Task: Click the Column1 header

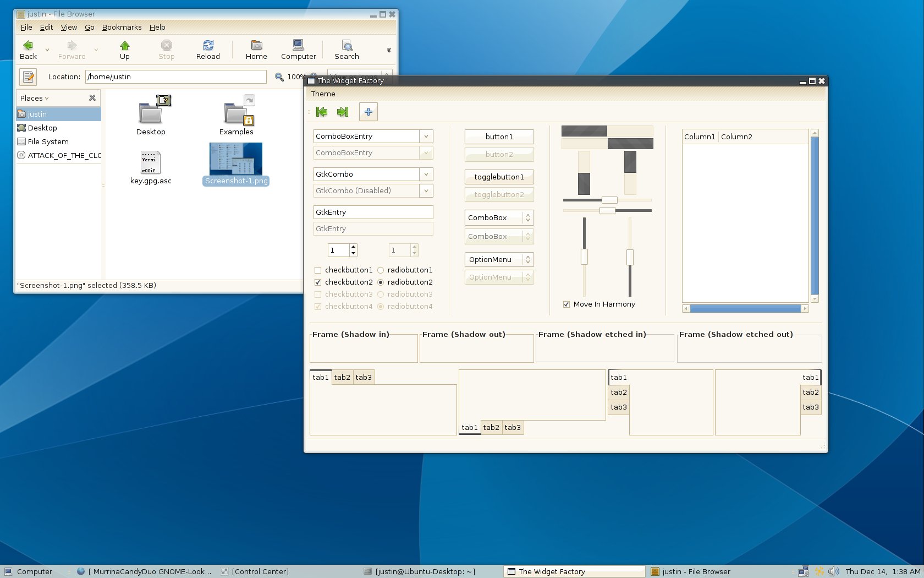Action: [x=700, y=137]
